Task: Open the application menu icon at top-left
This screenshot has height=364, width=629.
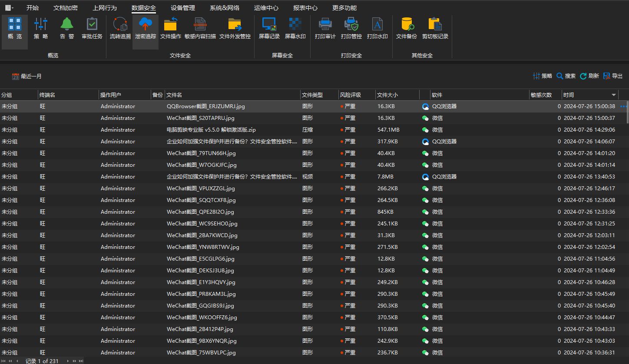Action: click(9, 8)
